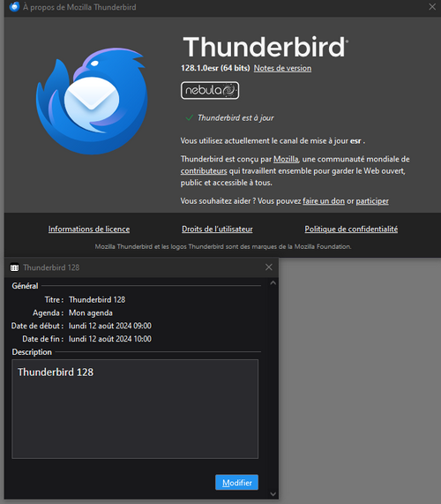Click inside the Description text box

click(x=135, y=409)
